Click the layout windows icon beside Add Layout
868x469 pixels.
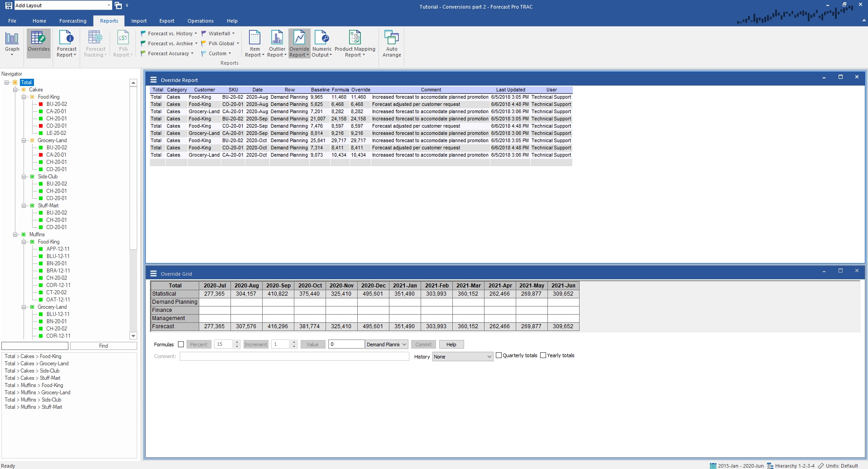pyautogui.click(x=118, y=5)
